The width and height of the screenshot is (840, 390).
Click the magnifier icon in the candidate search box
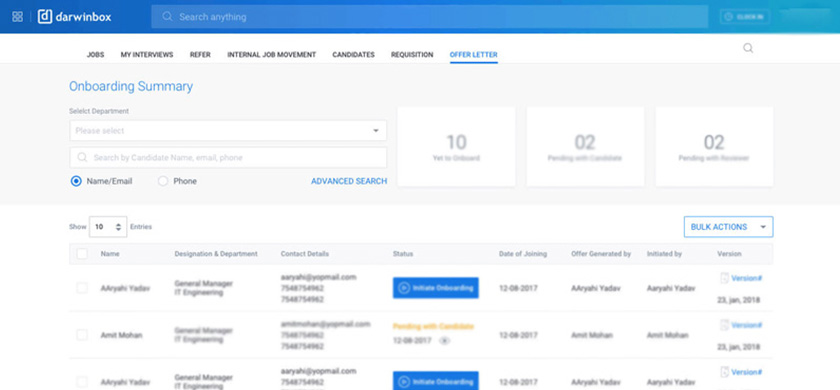[82, 158]
